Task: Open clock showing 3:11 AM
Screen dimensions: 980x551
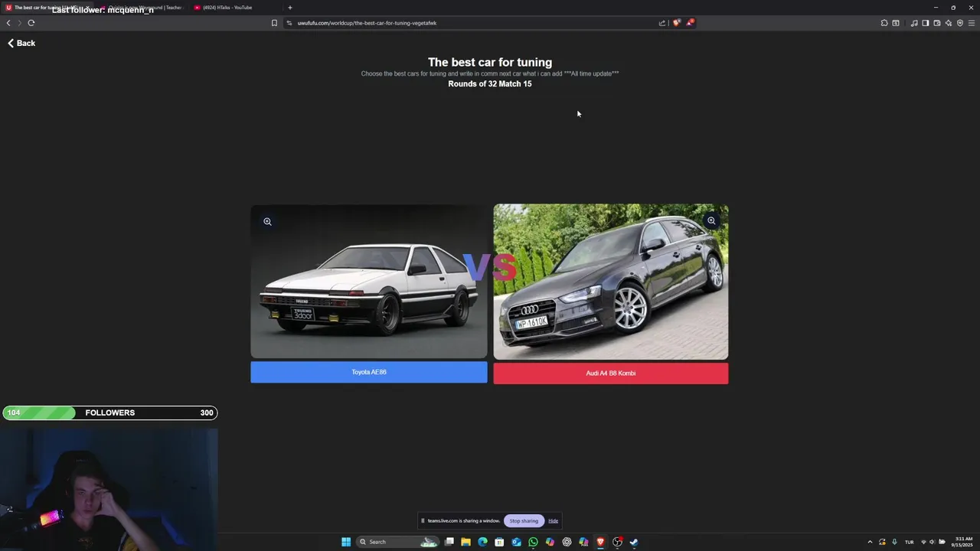Action: pyautogui.click(x=964, y=542)
